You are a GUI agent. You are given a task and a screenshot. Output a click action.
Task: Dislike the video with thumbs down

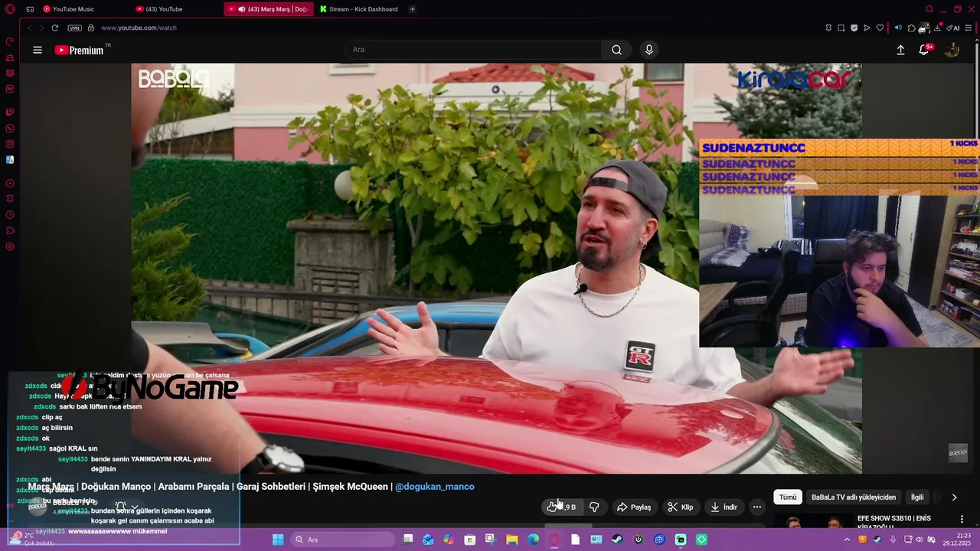pos(594,507)
